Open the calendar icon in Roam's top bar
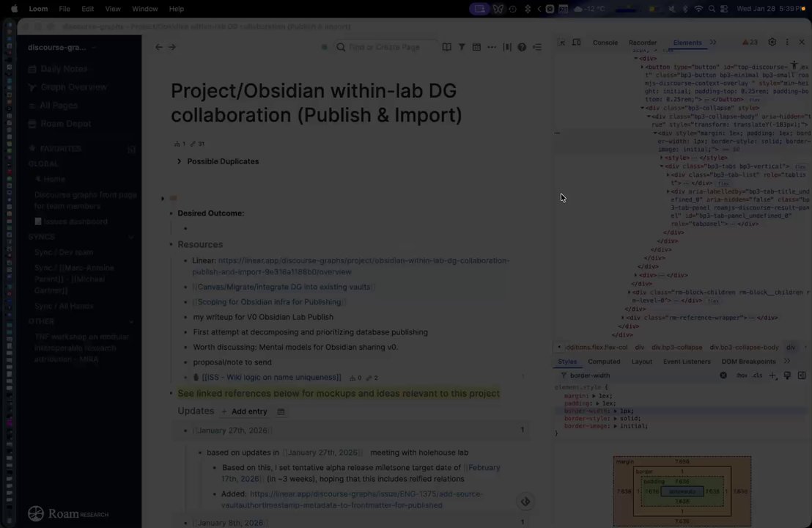This screenshot has width=812, height=528. pos(476,47)
